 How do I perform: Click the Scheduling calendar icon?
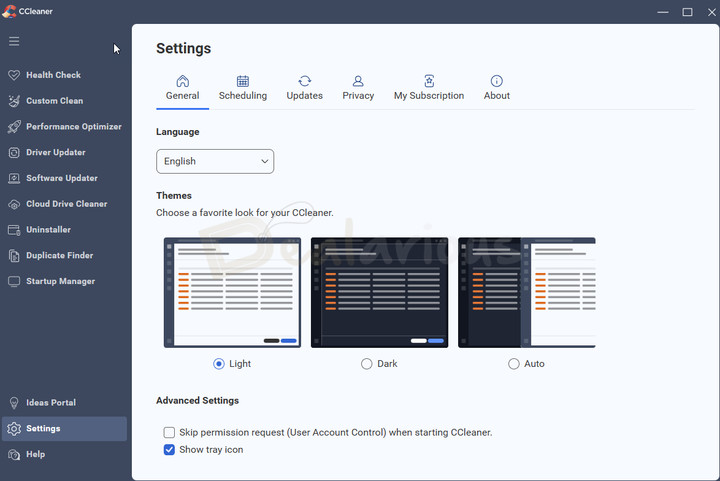point(243,81)
